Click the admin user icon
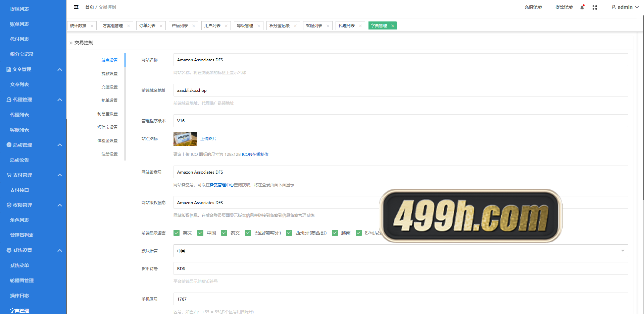 (613, 7)
